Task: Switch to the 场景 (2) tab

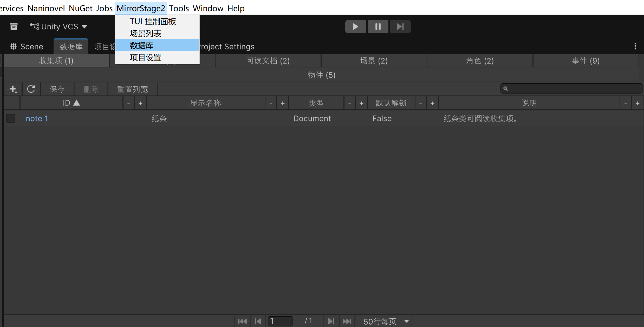Action: pos(374,61)
